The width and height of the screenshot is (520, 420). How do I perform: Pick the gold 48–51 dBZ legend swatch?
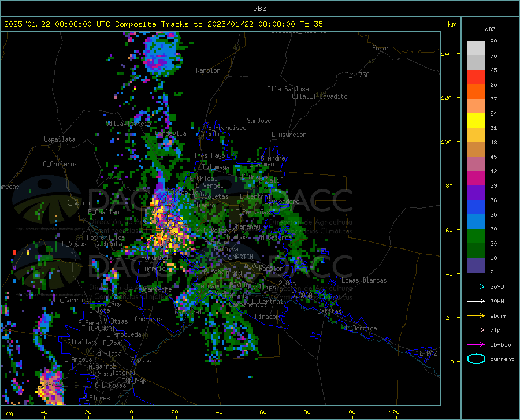[476, 135]
